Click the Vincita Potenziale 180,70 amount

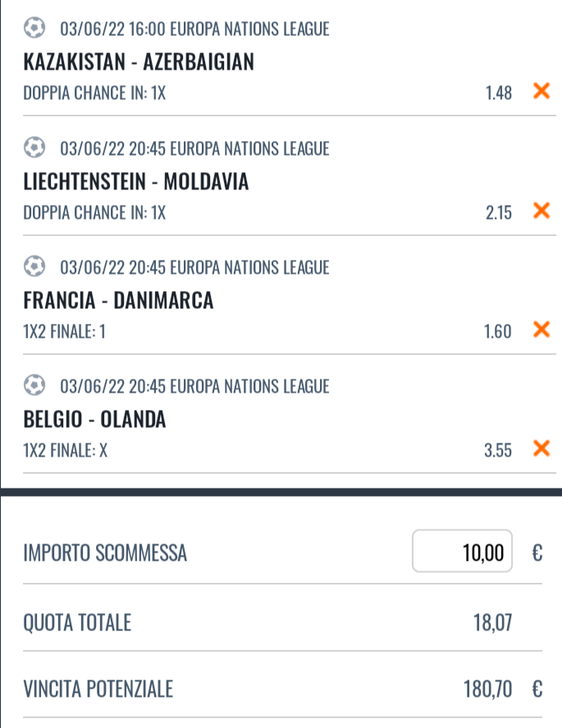pos(487,689)
